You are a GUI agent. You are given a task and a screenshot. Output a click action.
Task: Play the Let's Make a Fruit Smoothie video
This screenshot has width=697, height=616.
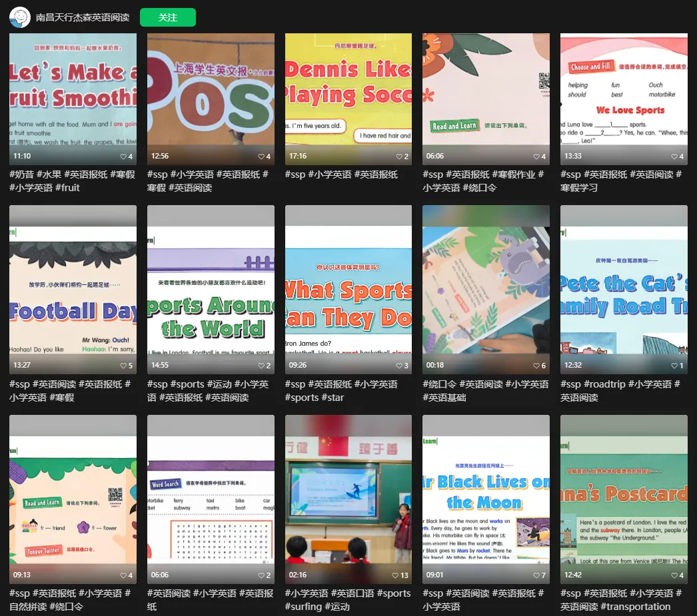click(73, 90)
